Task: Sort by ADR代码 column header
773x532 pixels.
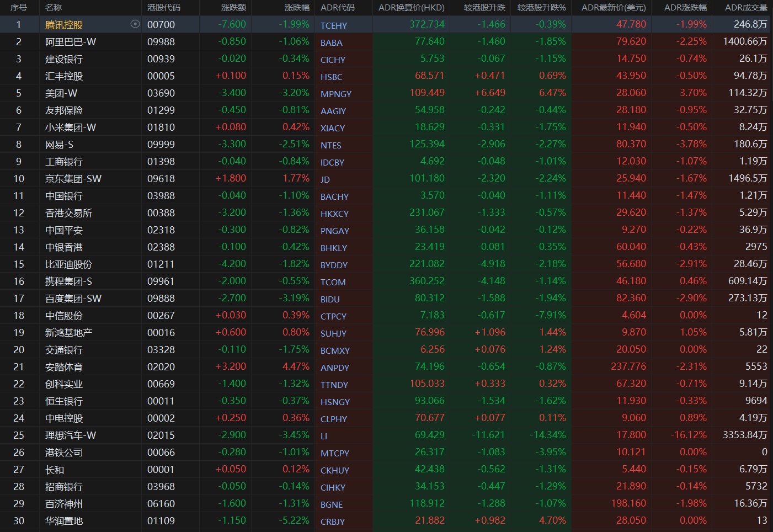Action: click(x=338, y=8)
